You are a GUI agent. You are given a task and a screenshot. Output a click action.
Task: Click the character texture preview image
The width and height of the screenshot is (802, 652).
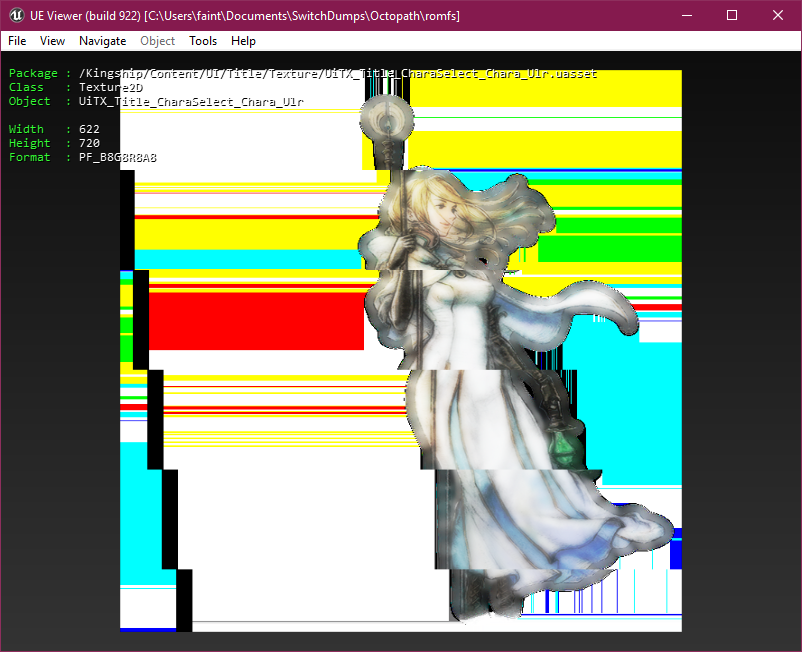point(401,351)
